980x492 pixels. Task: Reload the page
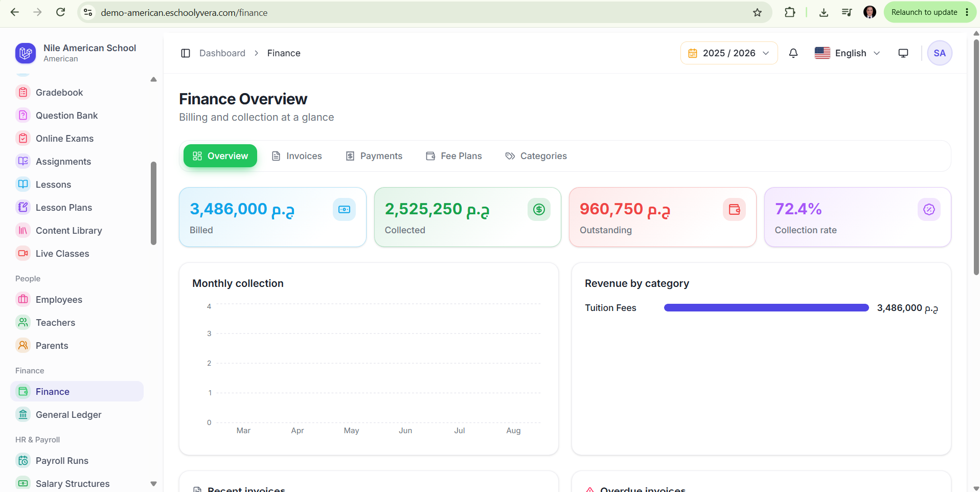60,12
